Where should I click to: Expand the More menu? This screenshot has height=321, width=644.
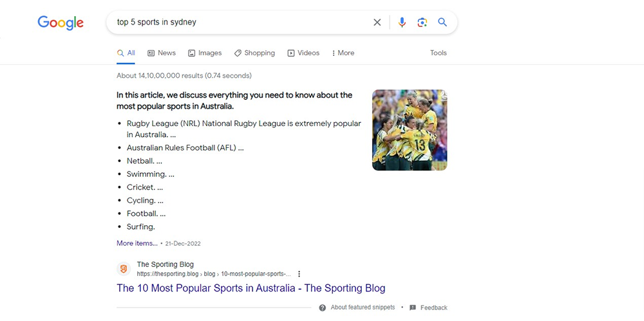coord(343,53)
